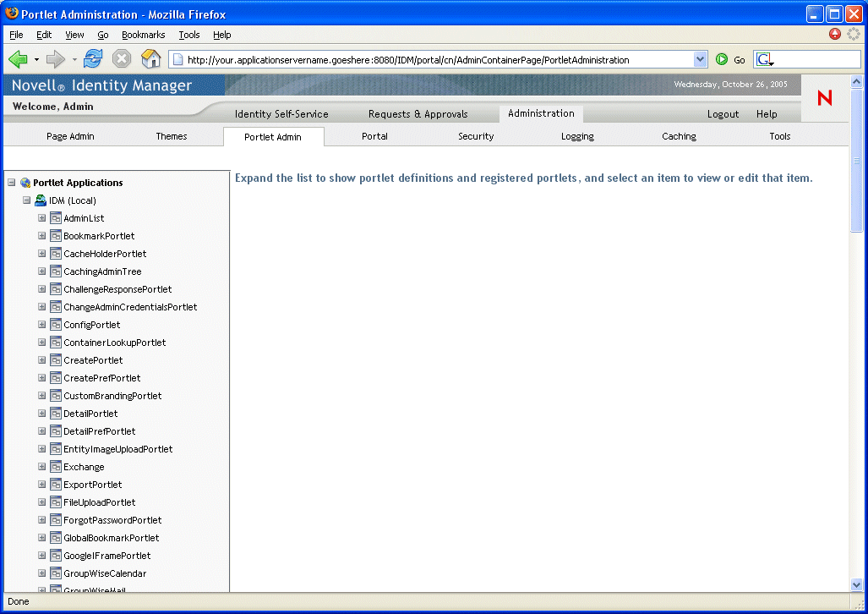Select the EntityImageUploadPortlet tree item
Image resolution: width=868 pixels, height=614 pixels.
(x=118, y=449)
